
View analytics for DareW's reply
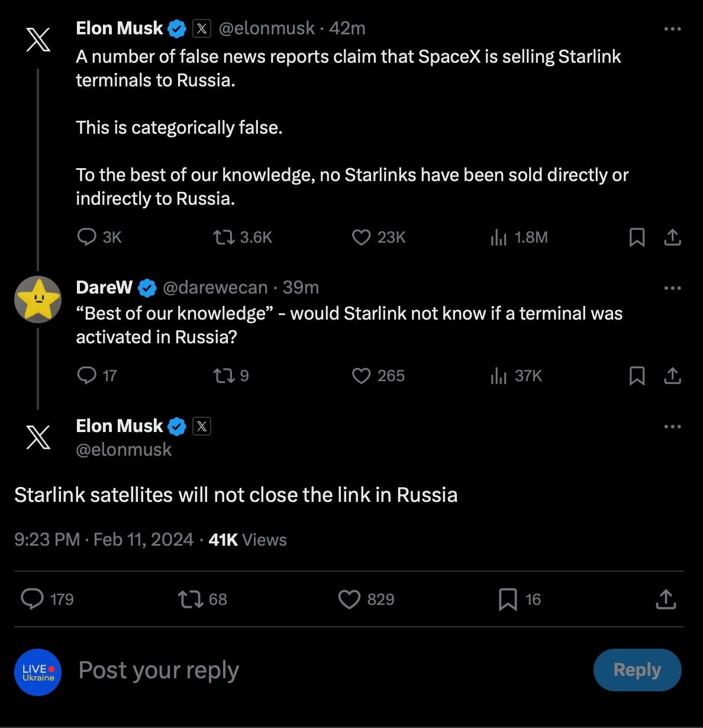499,376
